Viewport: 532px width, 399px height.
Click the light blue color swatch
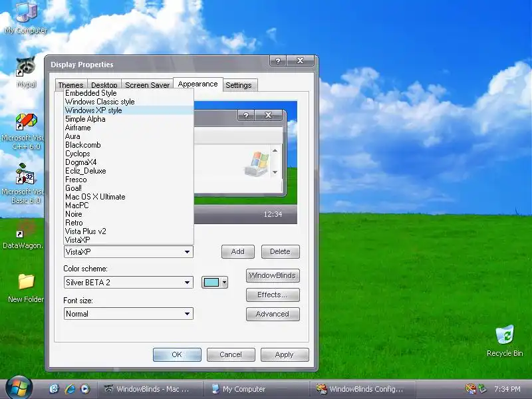[x=211, y=282]
